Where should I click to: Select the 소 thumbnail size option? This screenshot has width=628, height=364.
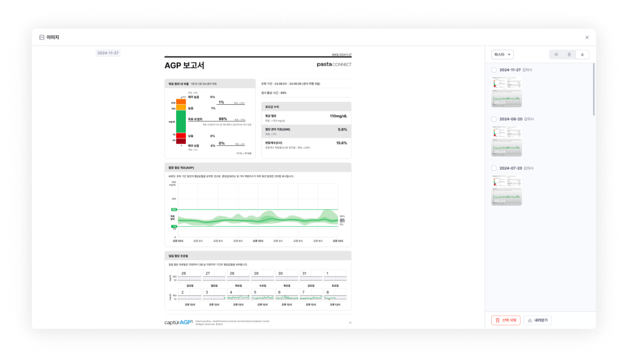click(x=583, y=55)
